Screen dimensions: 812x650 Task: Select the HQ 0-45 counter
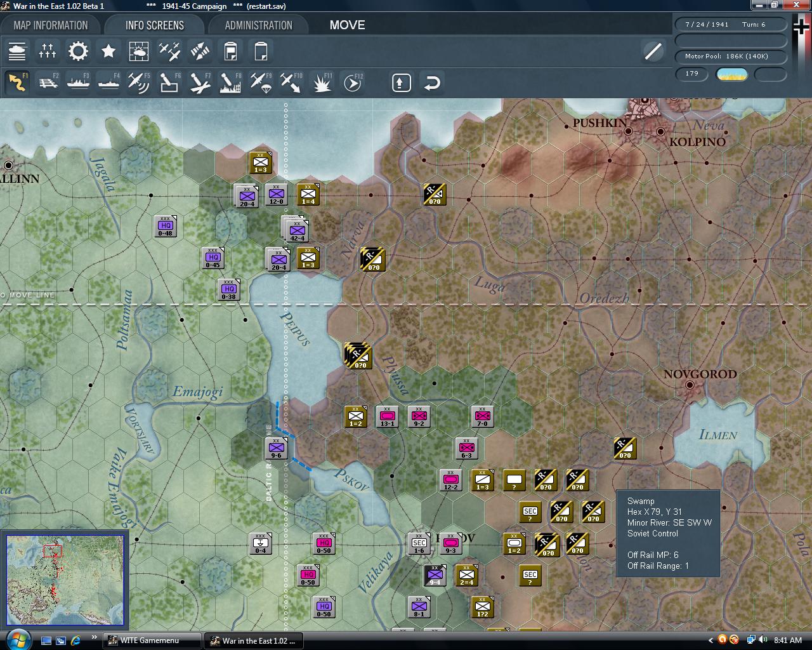(213, 258)
